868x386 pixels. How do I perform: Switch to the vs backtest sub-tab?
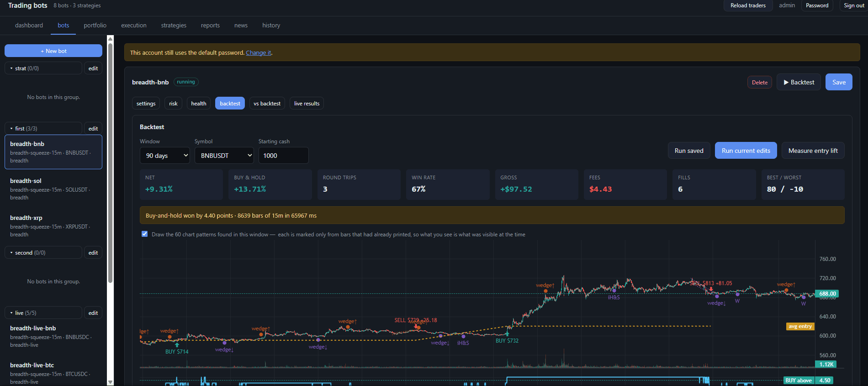click(x=267, y=103)
